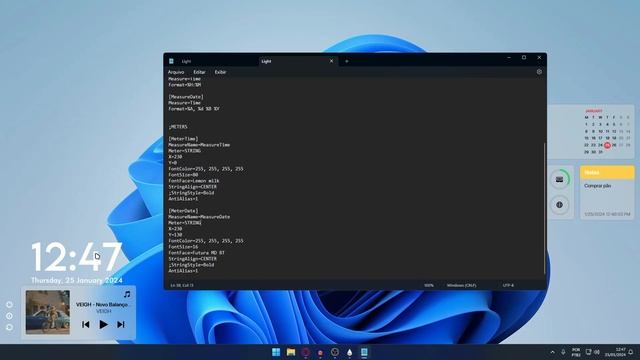The width and height of the screenshot is (640, 360).
Task: Click the microphone icon in system tray
Action: (563, 352)
